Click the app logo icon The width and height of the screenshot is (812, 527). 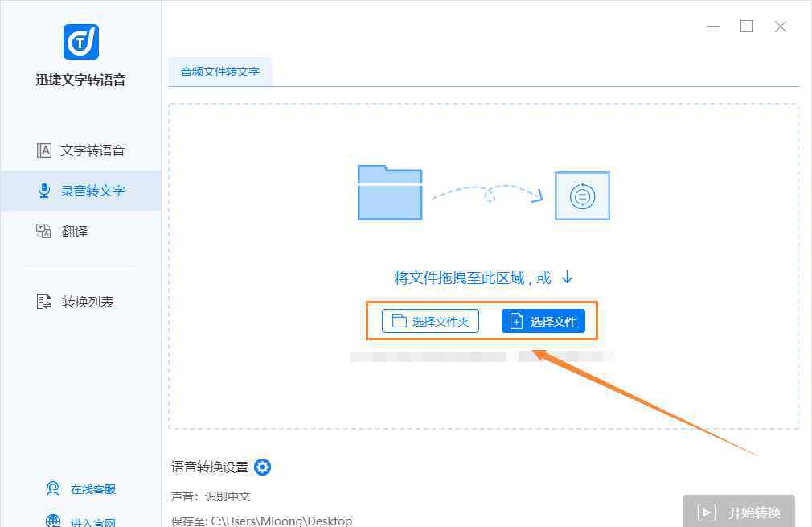(80, 42)
